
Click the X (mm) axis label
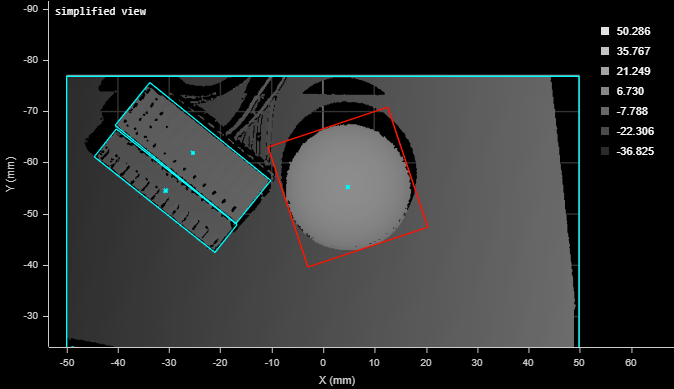pyautogui.click(x=337, y=380)
